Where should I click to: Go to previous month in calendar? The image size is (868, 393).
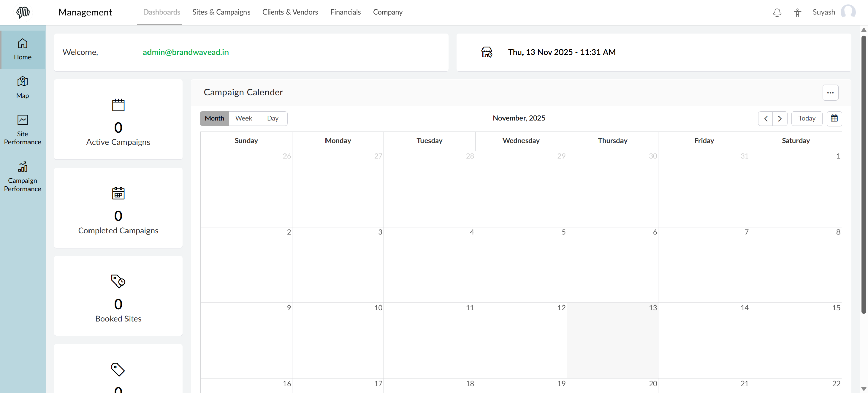click(x=765, y=118)
